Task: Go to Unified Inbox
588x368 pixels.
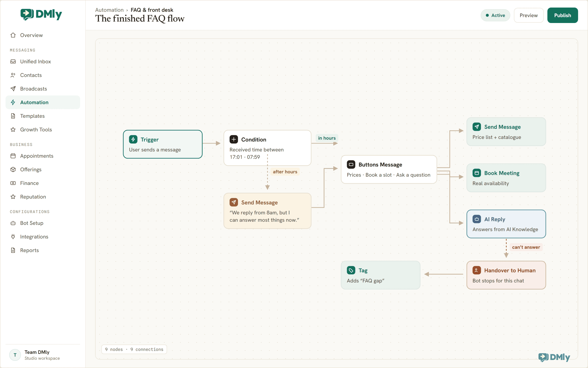Action: [x=43, y=61]
